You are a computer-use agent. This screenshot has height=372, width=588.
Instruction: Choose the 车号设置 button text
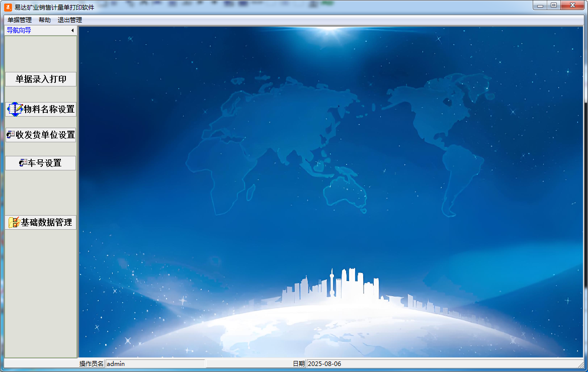[45, 163]
